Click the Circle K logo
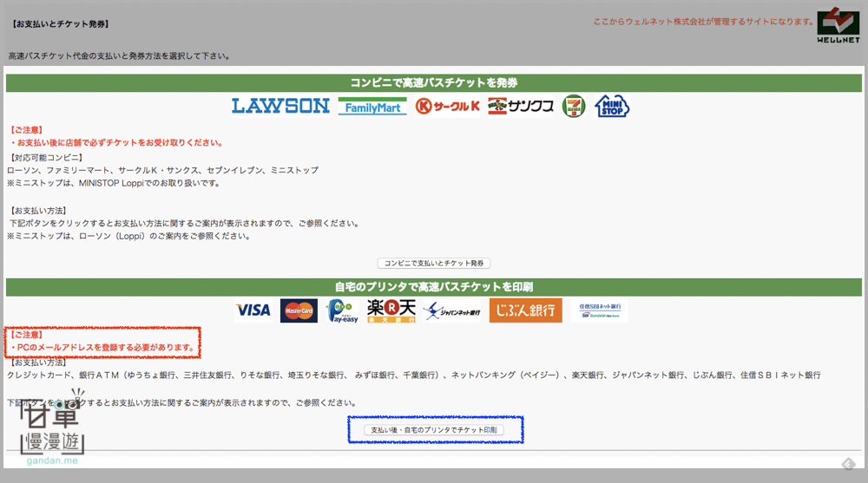868x483 pixels. click(447, 106)
